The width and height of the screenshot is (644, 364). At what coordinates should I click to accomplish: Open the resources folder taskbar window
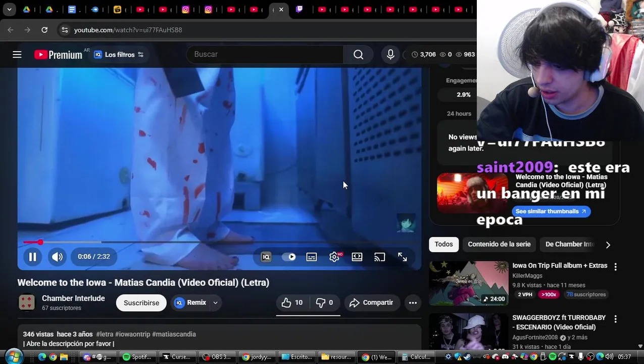(x=337, y=357)
